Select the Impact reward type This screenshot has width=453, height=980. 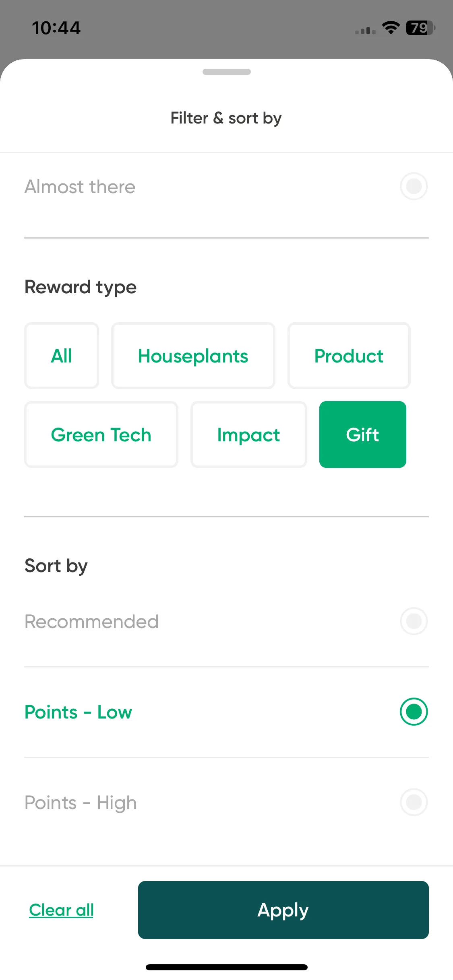[x=249, y=434]
